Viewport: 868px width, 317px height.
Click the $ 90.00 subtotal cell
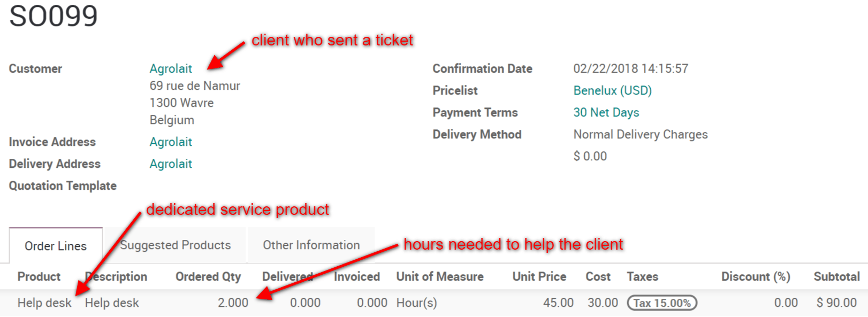pos(836,303)
